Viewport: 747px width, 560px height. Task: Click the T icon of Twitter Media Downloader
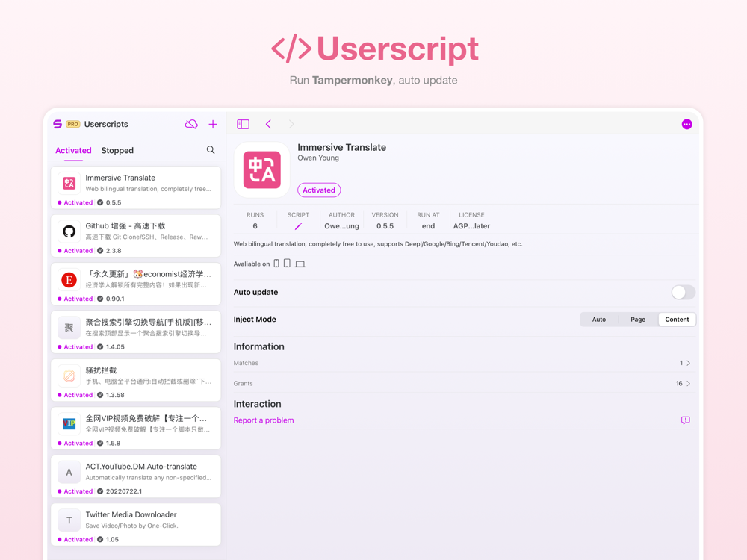[69, 520]
